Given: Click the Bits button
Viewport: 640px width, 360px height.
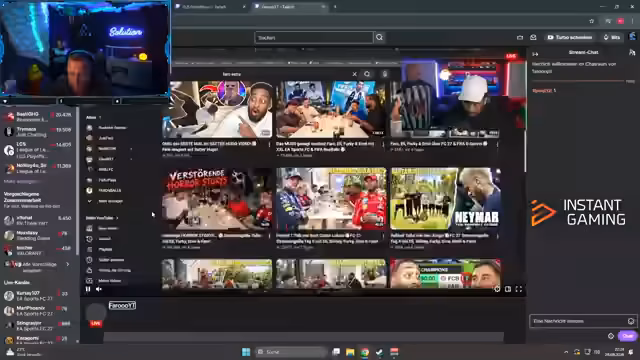Looking at the screenshot, I should pyautogui.click(x=612, y=37).
